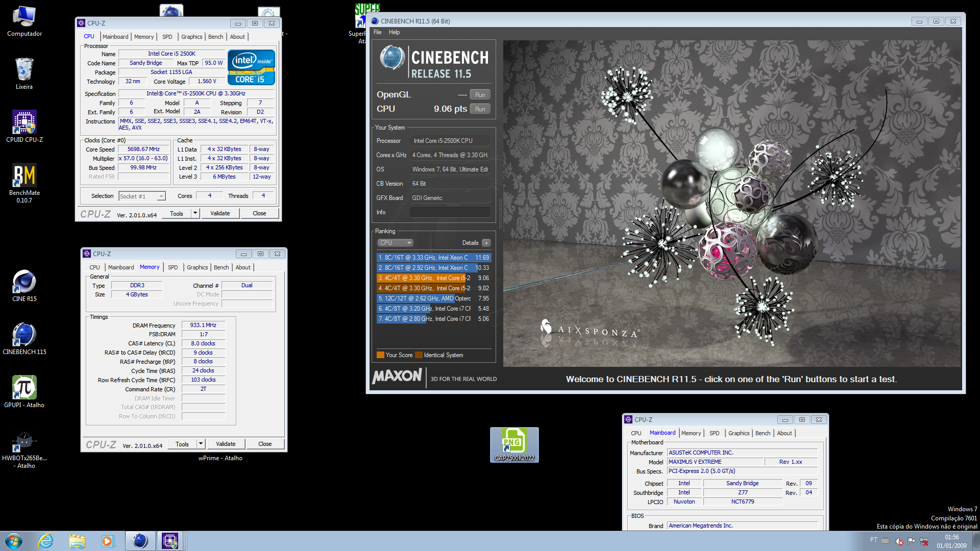
Task: Click Validate in top CPU-Z window
Action: pos(220,213)
